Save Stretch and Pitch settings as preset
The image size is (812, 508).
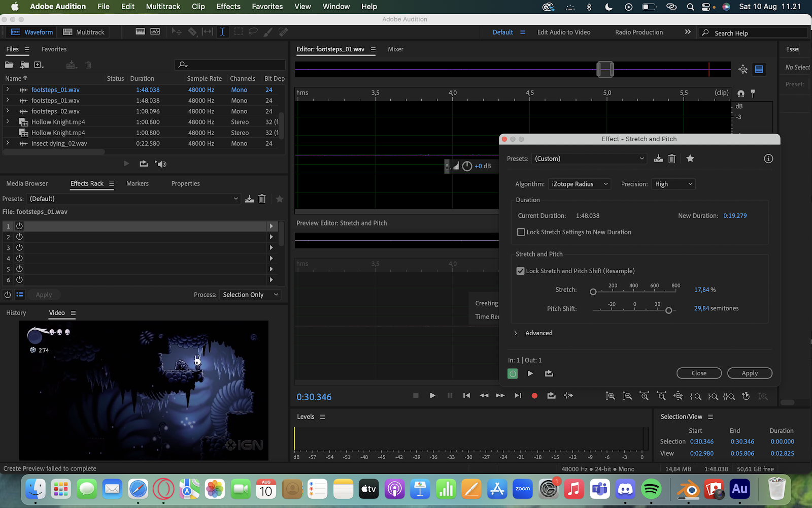pyautogui.click(x=658, y=158)
